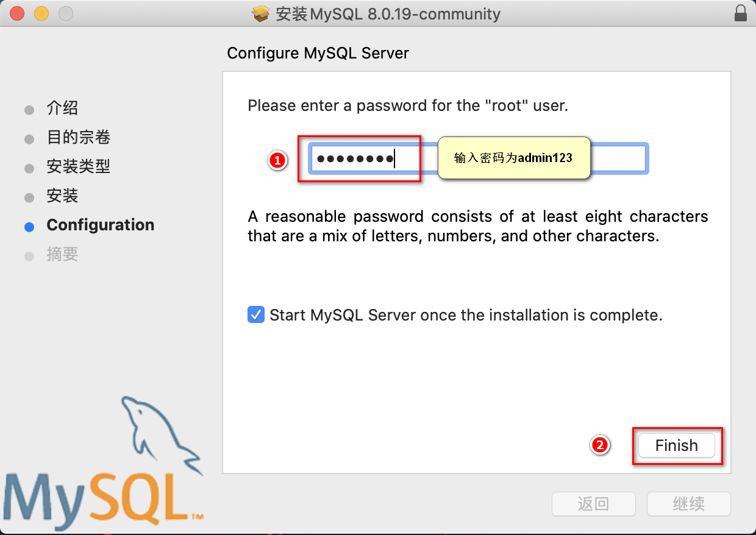Click the red step marker numbered 2
The image size is (756, 535).
[601, 445]
